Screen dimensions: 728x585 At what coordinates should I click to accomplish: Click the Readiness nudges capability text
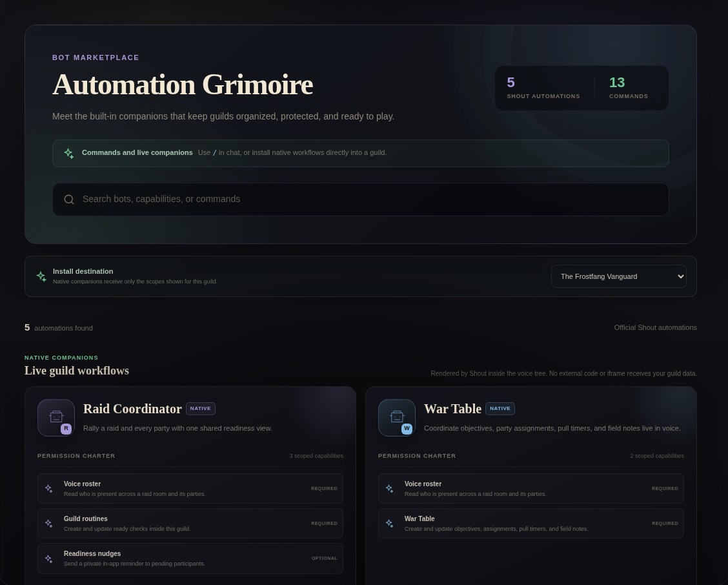click(92, 553)
